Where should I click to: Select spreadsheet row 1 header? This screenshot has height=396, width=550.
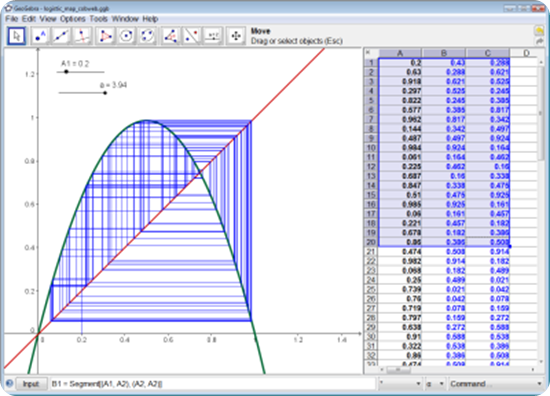pyautogui.click(x=371, y=63)
